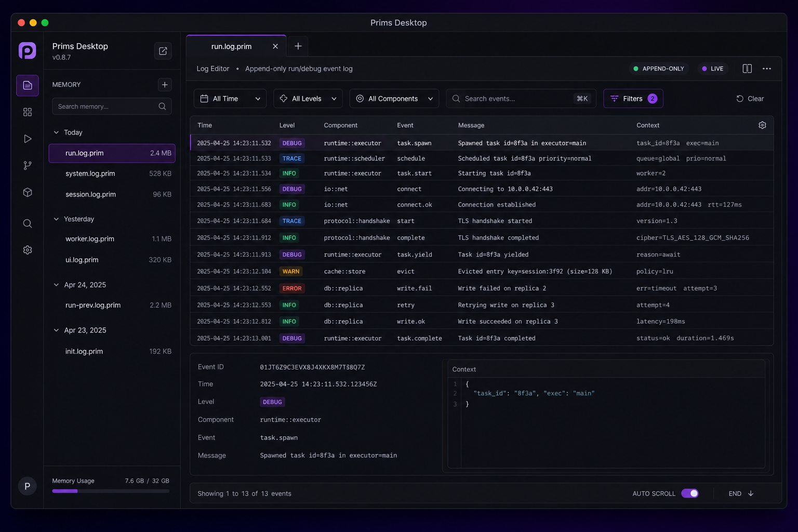Screen dimensions: 798x532
Task: Click the Clear filters button
Action: point(750,99)
